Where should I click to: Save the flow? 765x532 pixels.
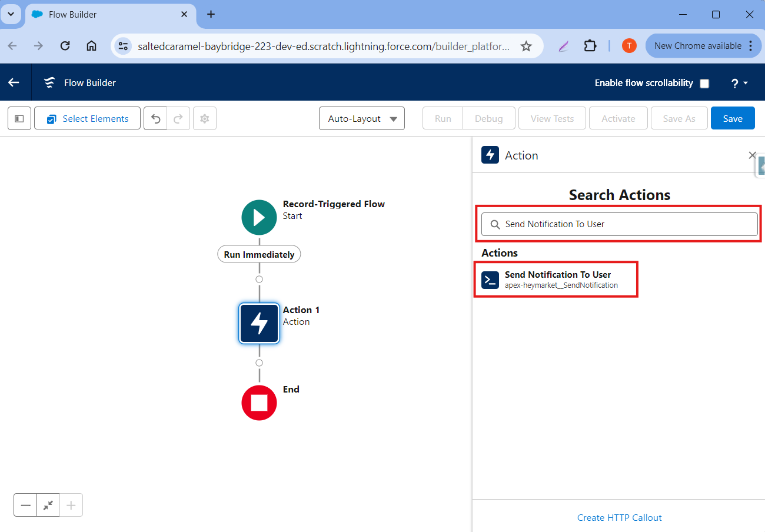point(733,118)
